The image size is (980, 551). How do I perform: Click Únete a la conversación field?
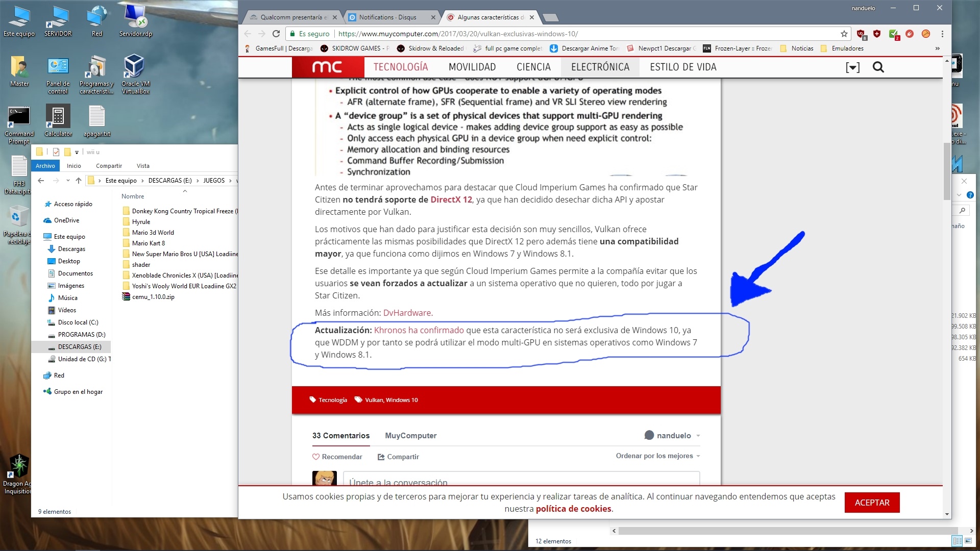[x=521, y=479]
